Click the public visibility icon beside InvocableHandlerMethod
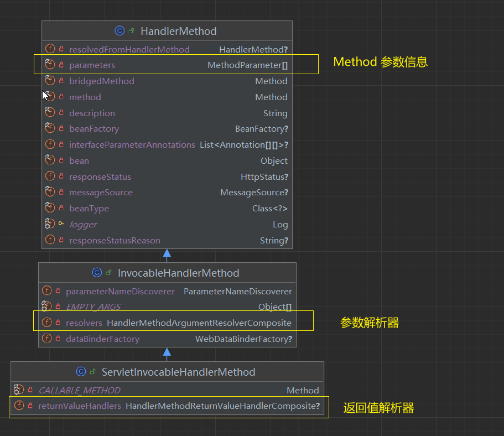This screenshot has height=436, width=504. click(108, 273)
